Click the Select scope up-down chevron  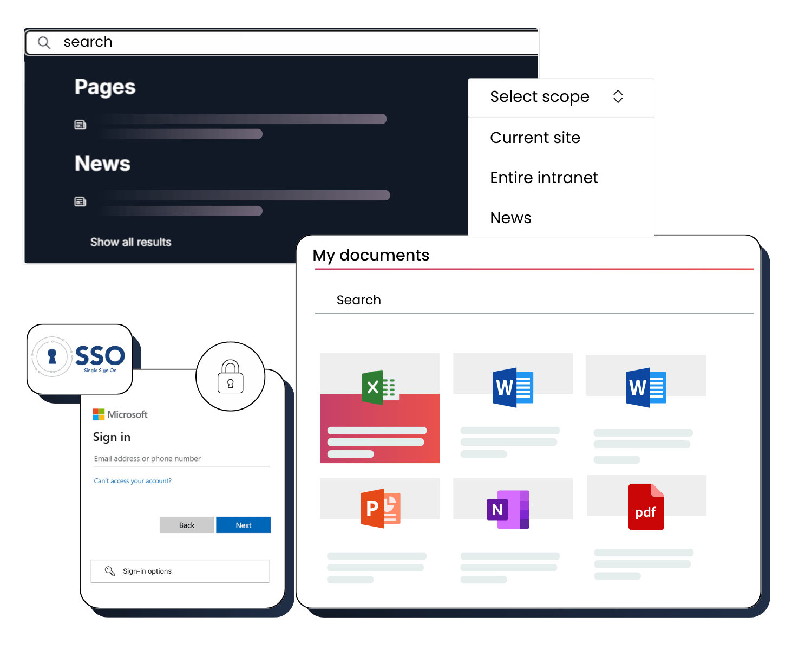618,97
